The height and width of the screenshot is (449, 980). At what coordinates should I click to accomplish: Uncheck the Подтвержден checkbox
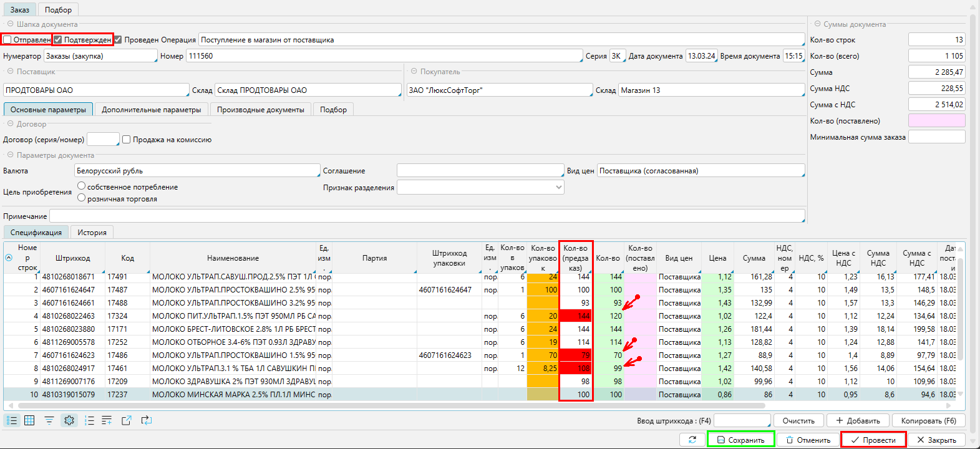pyautogui.click(x=58, y=40)
